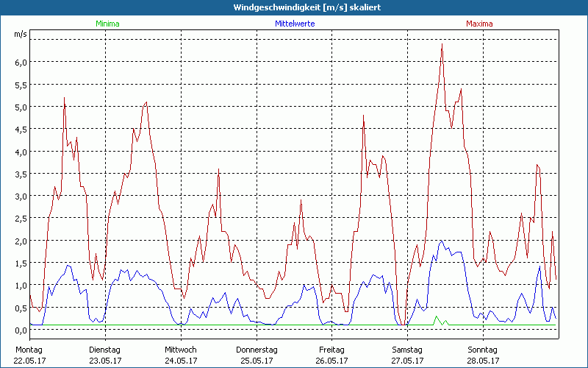Click the 0,0 y-axis tick value

pos(21,330)
